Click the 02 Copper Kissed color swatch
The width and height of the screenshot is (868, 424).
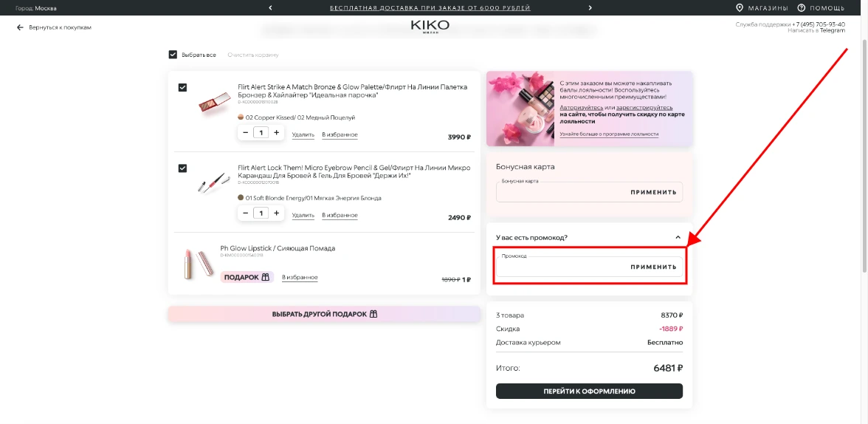[x=241, y=117]
